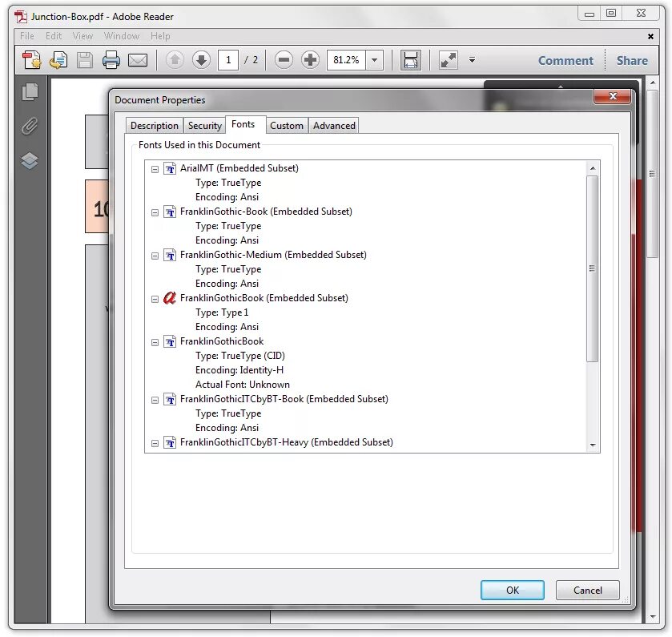Viewport: 672px width, 637px height.
Task: Click the font list scrollbar thumb
Action: pyautogui.click(x=592, y=268)
